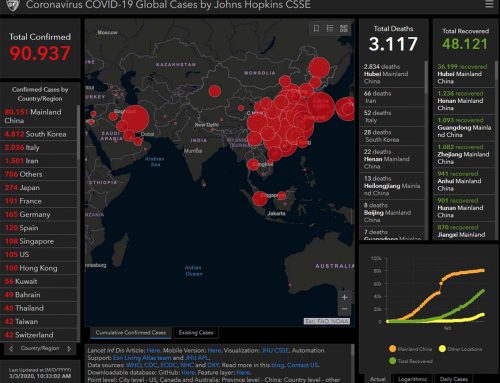
Task: Open the basemap gallery grid icon
Action: [x=344, y=28]
